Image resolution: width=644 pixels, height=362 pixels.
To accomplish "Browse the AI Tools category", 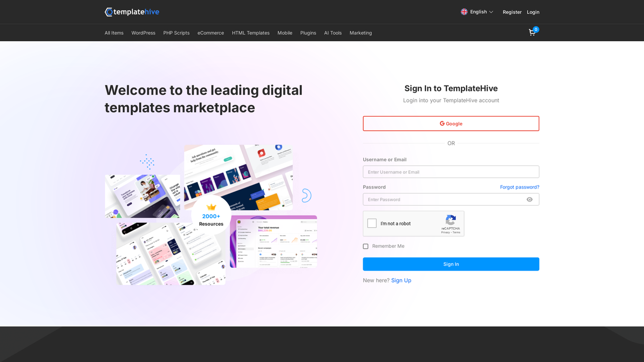I will tap(333, 33).
